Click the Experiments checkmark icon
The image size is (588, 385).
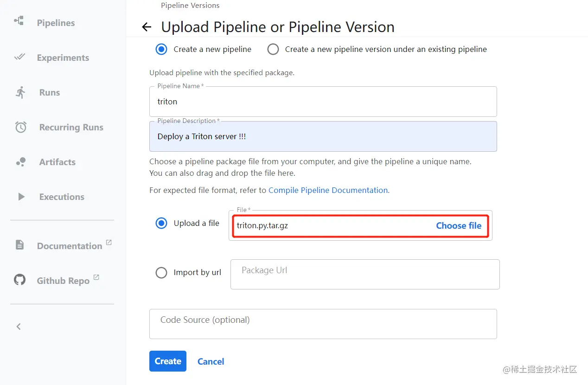tap(19, 57)
